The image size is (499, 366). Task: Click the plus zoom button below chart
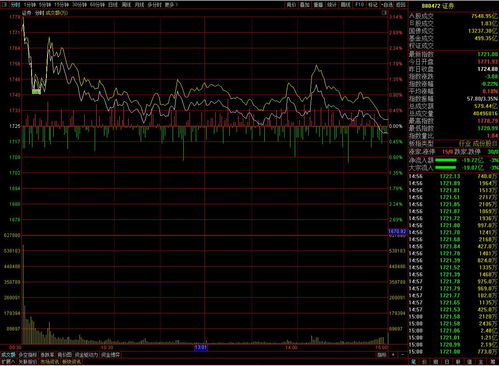(x=393, y=354)
